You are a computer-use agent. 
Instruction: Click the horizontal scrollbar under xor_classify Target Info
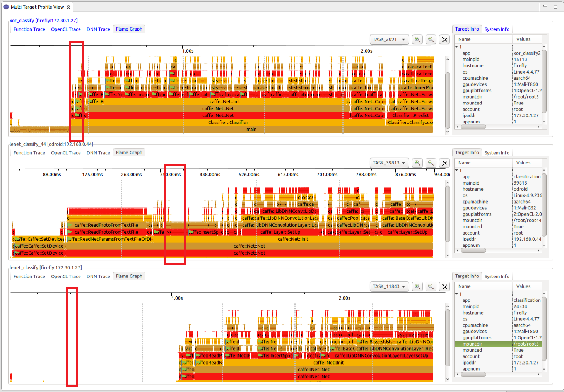coord(473,127)
